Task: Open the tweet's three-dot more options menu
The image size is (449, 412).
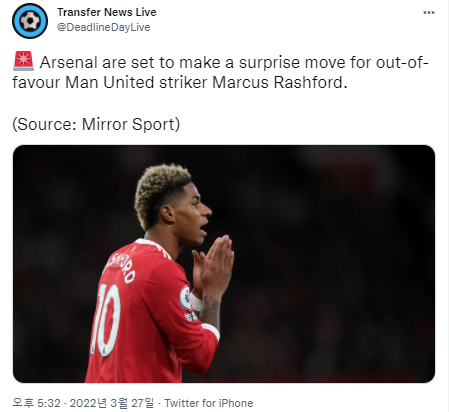Action: click(x=429, y=13)
